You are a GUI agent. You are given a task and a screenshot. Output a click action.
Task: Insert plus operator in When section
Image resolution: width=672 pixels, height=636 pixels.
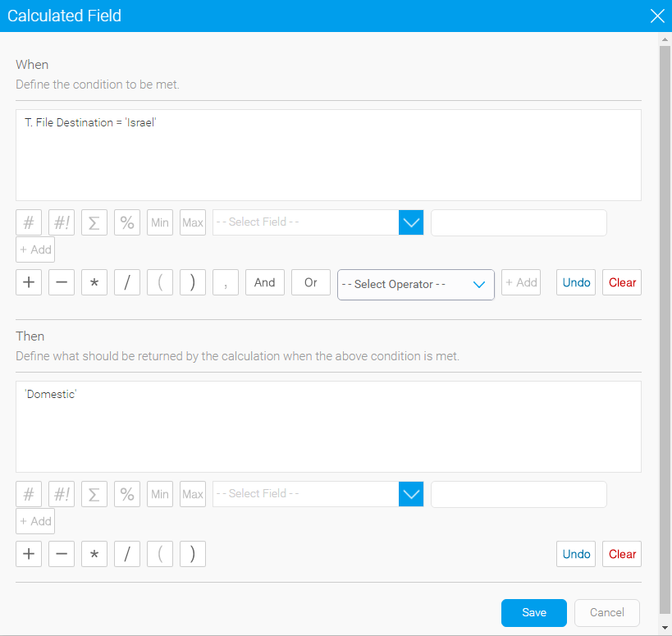click(x=29, y=282)
